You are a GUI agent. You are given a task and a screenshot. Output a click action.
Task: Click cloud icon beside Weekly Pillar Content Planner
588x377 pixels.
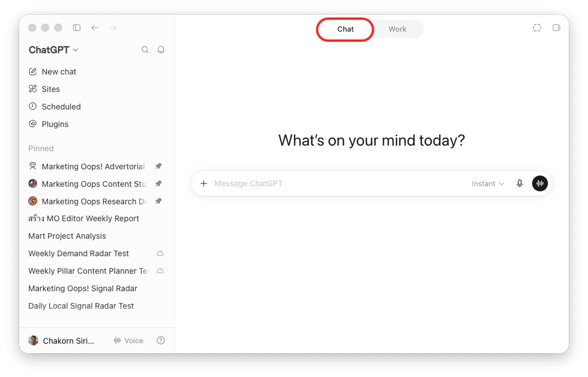(160, 271)
